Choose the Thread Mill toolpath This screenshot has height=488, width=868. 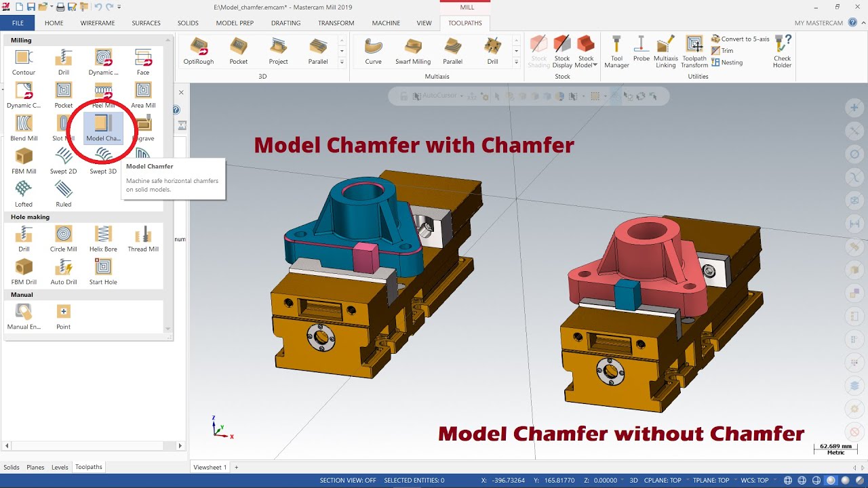pyautogui.click(x=142, y=239)
